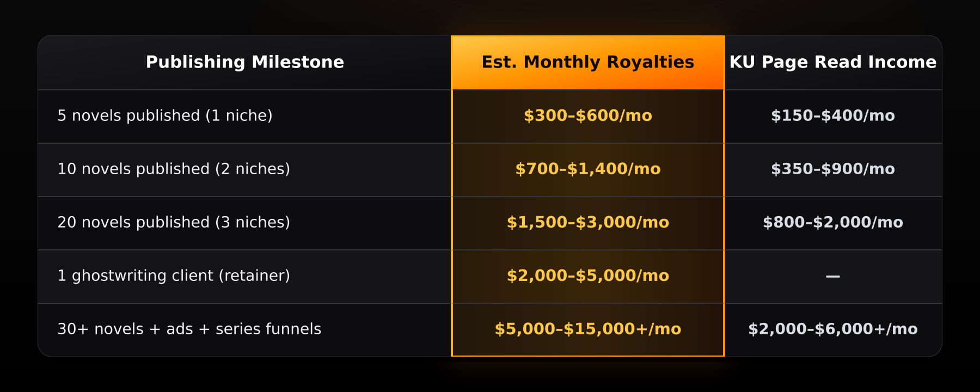Select the 30+ novels + ads + series funnels row
This screenshot has width=980, height=392.
tap(490, 330)
